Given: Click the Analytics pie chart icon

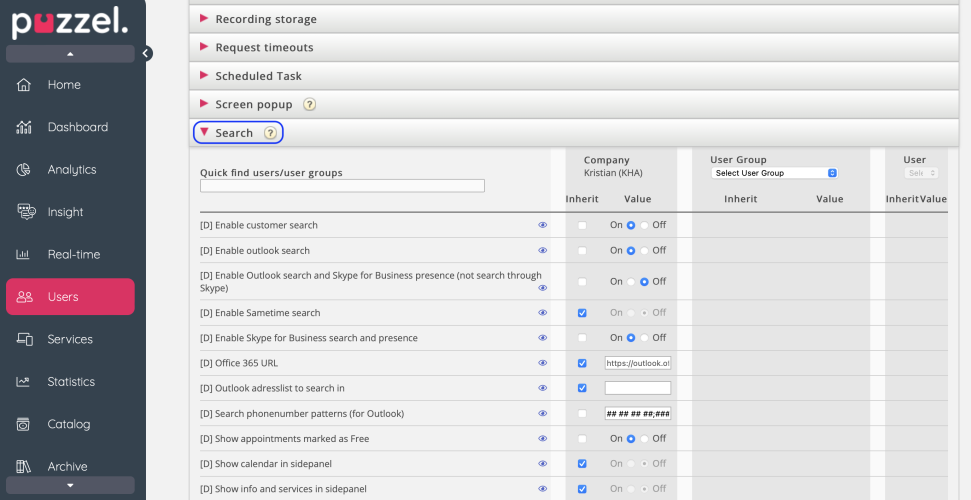Looking at the screenshot, I should pyautogui.click(x=25, y=170).
